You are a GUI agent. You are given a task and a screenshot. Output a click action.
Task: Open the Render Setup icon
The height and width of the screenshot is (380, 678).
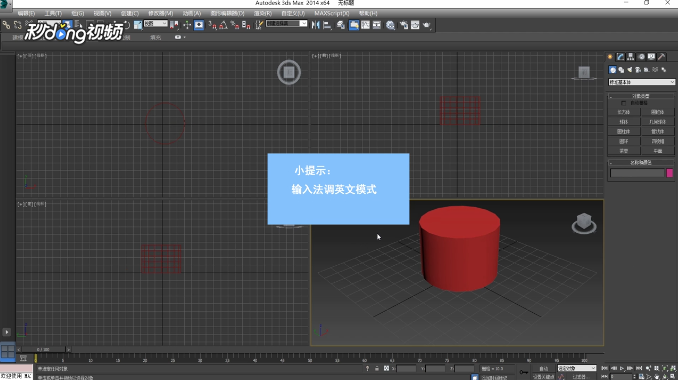404,25
